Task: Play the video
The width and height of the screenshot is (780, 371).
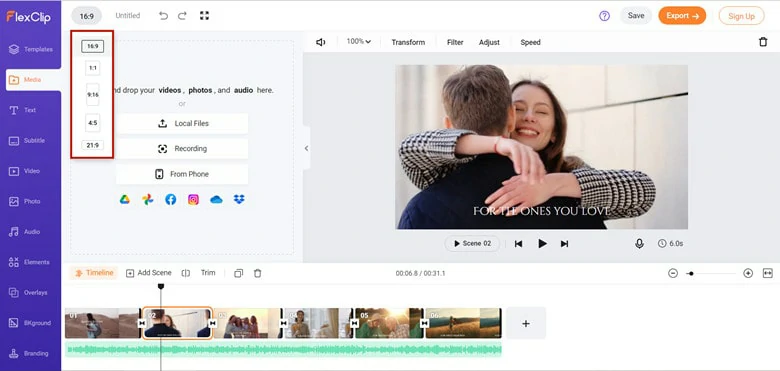Action: pos(542,244)
